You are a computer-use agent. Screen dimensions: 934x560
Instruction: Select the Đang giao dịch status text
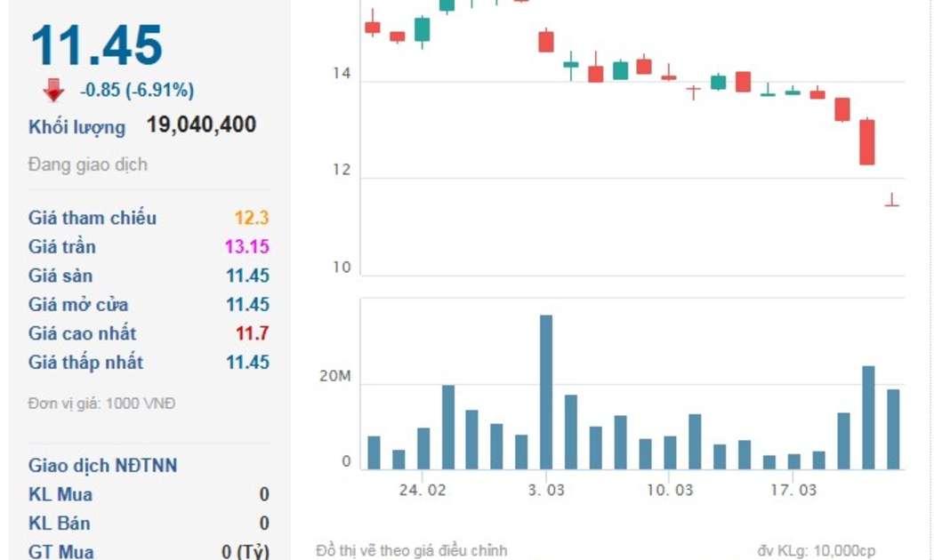point(87,164)
